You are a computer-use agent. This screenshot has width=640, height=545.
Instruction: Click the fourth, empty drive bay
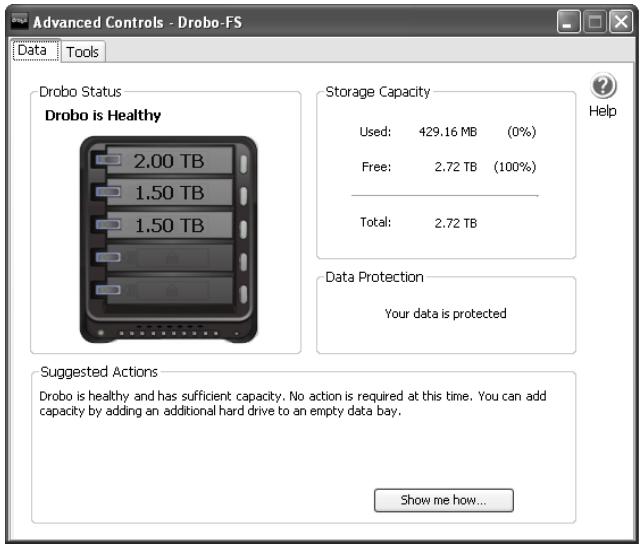[x=169, y=257]
